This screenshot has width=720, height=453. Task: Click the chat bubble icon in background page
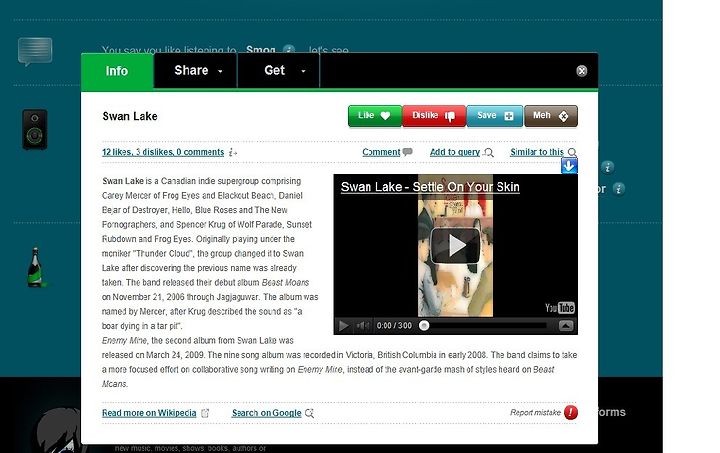tap(35, 51)
